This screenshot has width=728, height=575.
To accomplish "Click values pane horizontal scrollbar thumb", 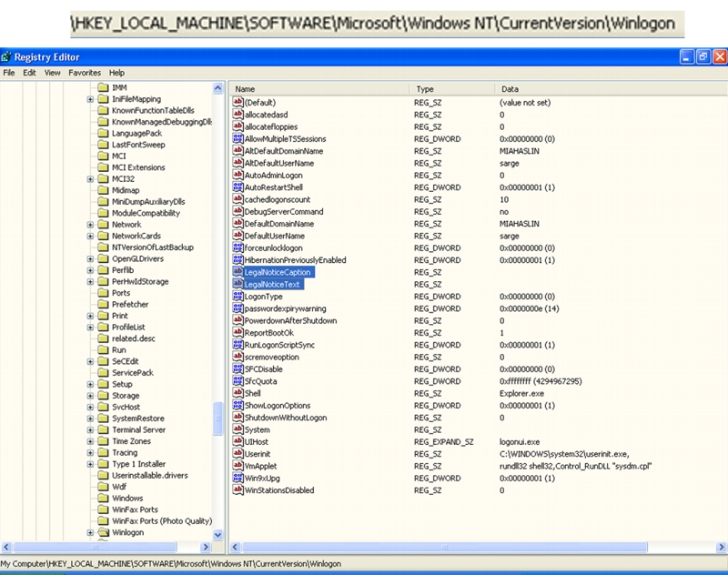I will [x=444, y=547].
